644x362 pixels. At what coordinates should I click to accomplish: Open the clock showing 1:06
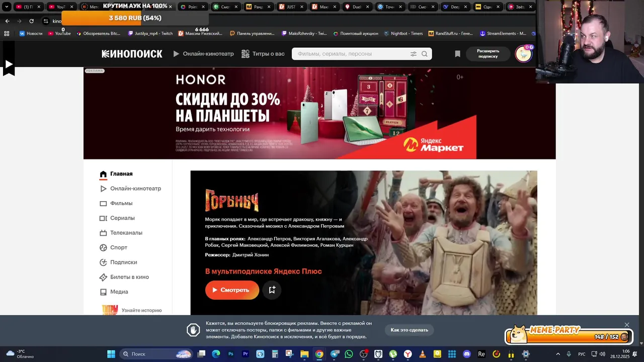[x=620, y=354]
